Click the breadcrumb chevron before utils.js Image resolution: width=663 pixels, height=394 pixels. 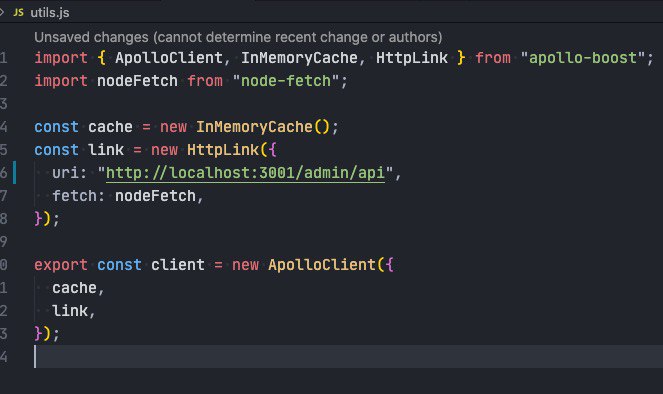tap(2, 12)
